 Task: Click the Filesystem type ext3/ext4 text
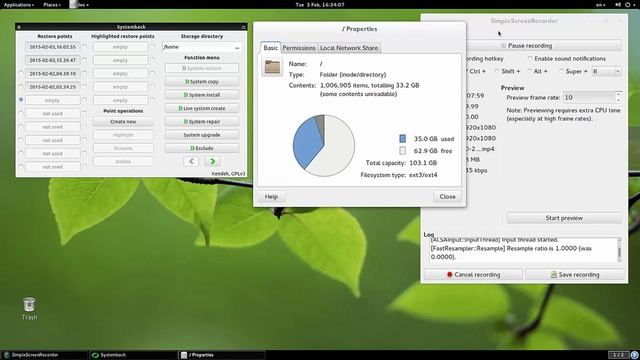point(399,175)
